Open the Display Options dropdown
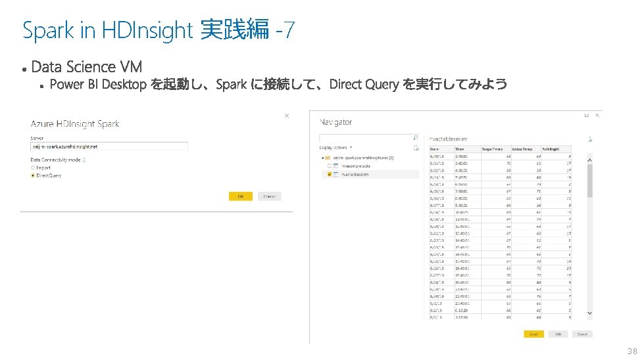Viewport: 644px width, 362px height. click(336, 148)
